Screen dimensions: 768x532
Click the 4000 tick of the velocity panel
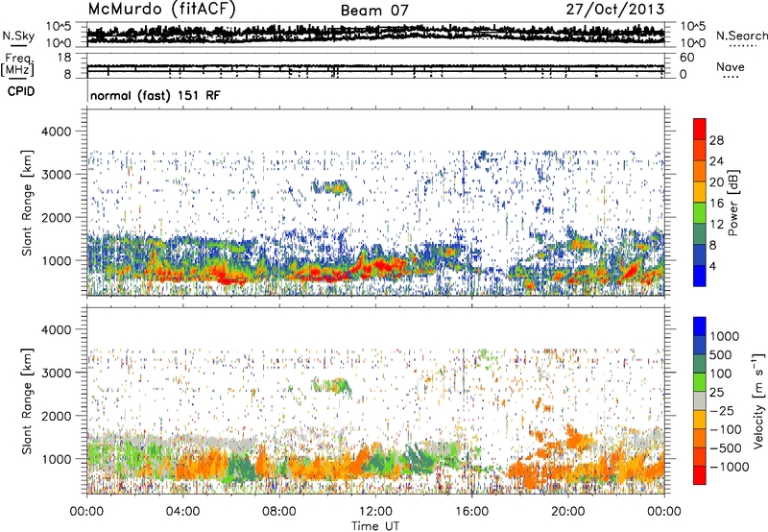pos(59,329)
